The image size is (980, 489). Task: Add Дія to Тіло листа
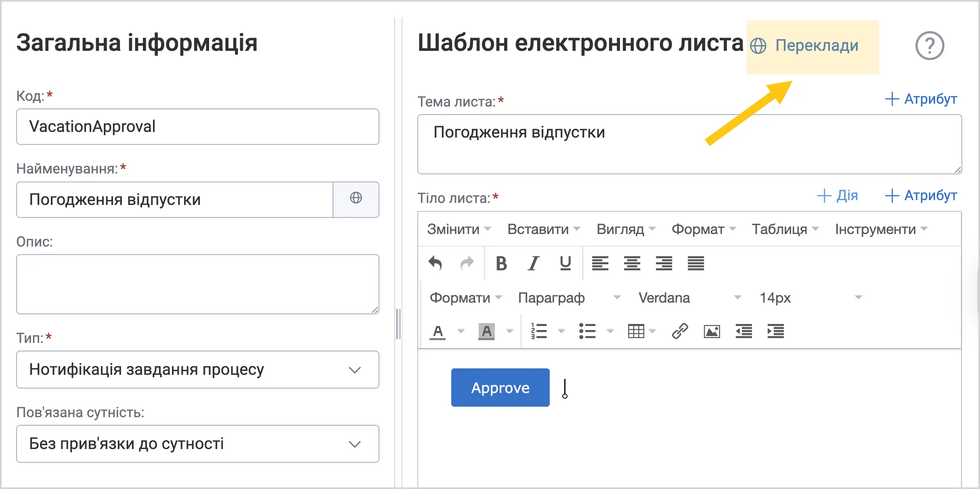click(838, 196)
